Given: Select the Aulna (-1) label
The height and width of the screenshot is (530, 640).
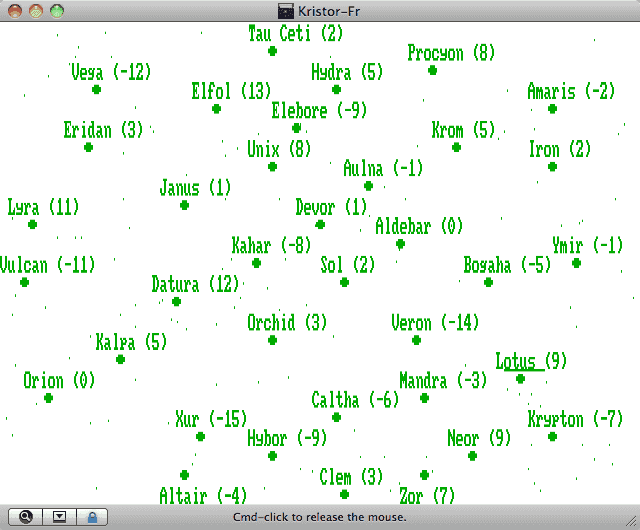Looking at the screenshot, I should [x=383, y=168].
